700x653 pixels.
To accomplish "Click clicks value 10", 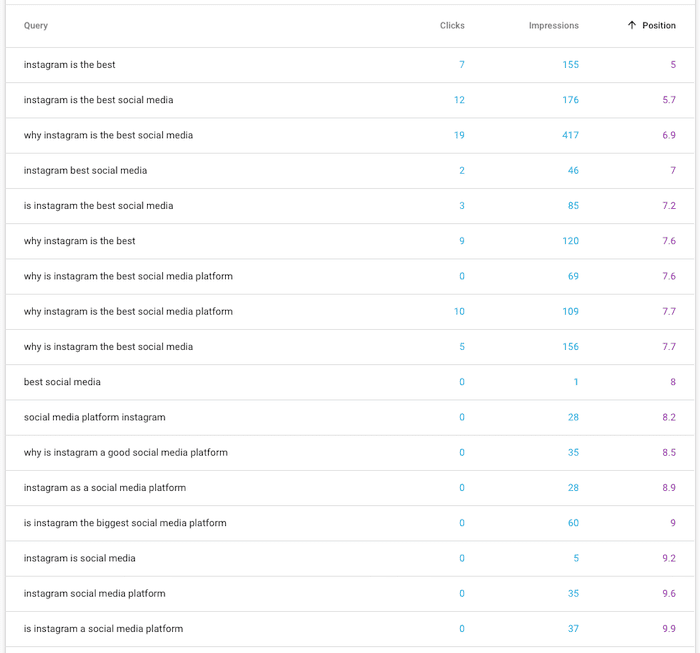I will pos(459,312).
